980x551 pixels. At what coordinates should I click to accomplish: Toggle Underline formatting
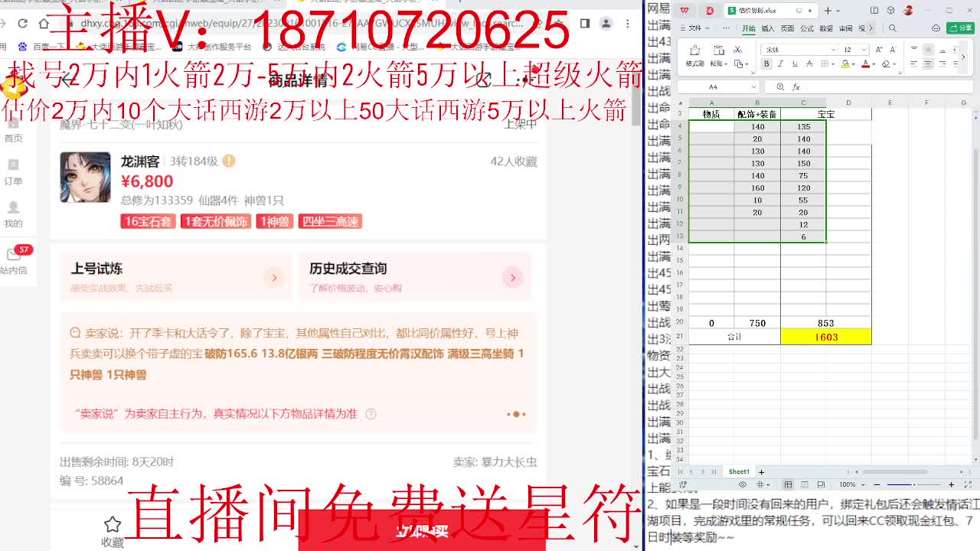795,64
